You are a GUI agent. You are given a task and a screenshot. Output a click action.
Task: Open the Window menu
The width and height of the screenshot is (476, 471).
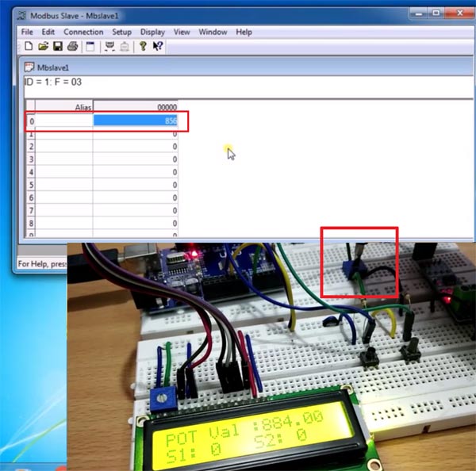(x=213, y=32)
